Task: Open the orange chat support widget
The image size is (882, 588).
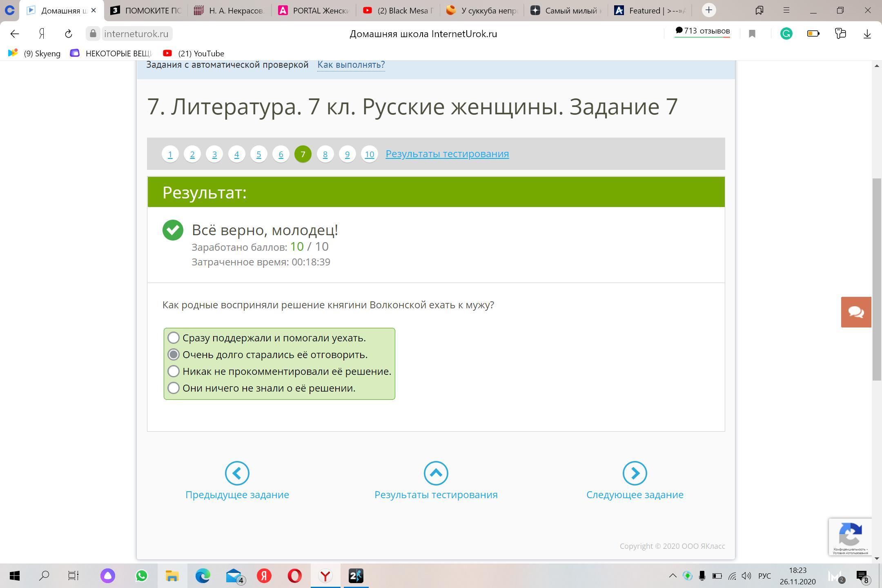Action: (856, 312)
